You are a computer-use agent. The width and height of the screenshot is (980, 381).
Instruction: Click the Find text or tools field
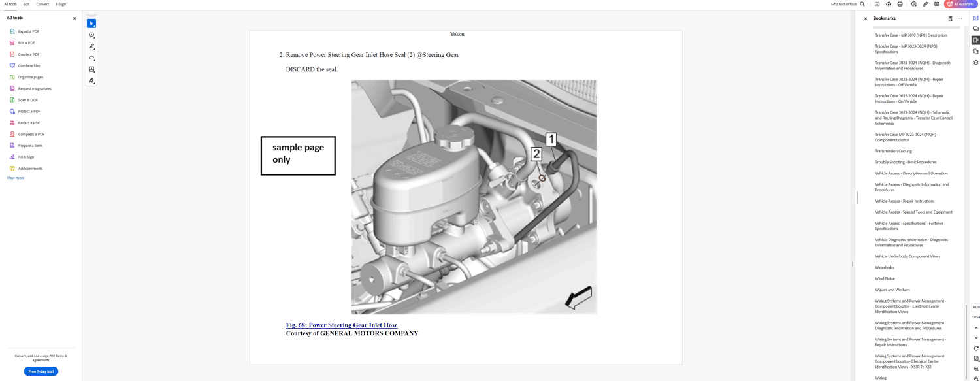point(843,4)
